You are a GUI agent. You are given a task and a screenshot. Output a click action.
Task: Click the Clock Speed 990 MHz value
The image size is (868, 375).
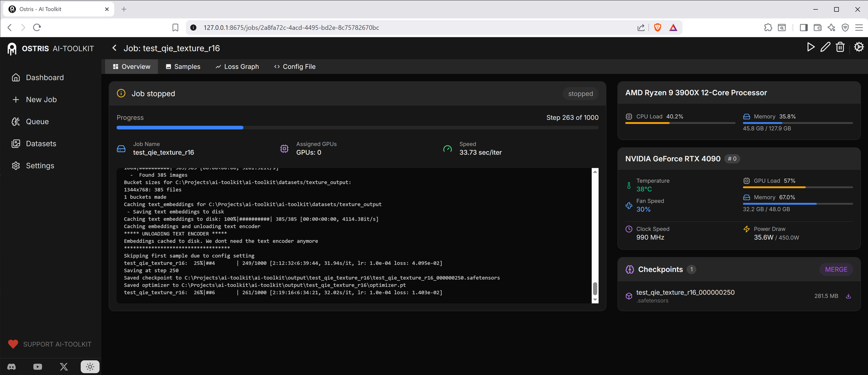click(x=650, y=238)
